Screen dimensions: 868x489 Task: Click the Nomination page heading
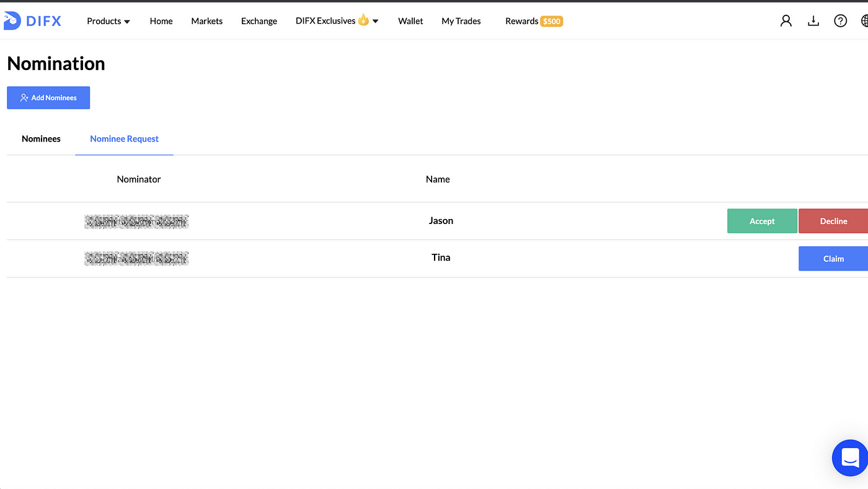[x=56, y=64]
